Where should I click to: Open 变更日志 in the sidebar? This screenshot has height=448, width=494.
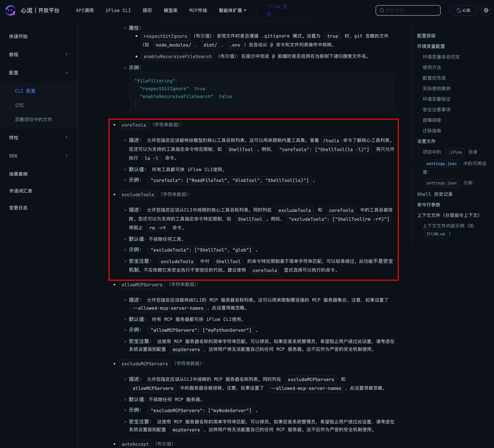(18, 208)
